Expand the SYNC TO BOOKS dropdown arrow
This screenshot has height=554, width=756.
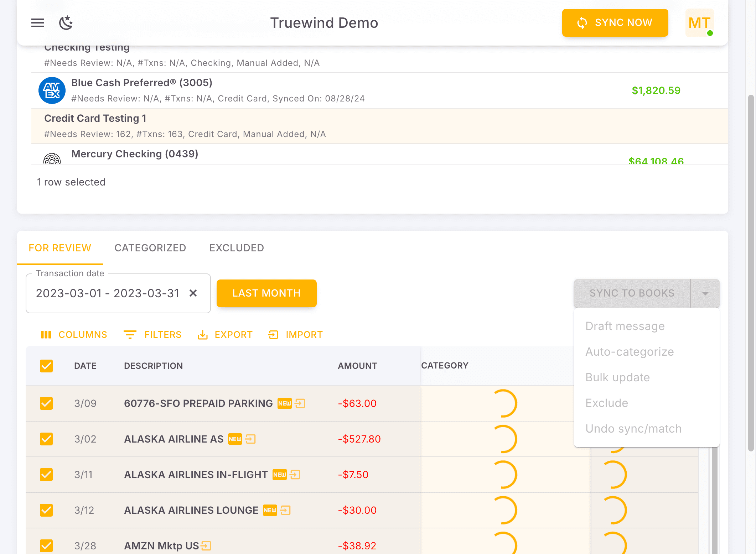[x=705, y=293]
